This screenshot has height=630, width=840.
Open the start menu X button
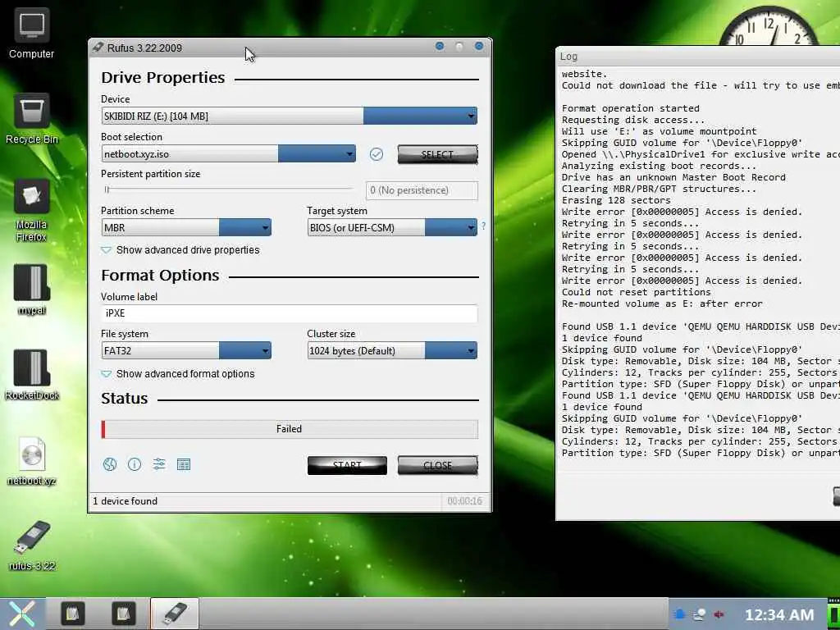pos(21,614)
